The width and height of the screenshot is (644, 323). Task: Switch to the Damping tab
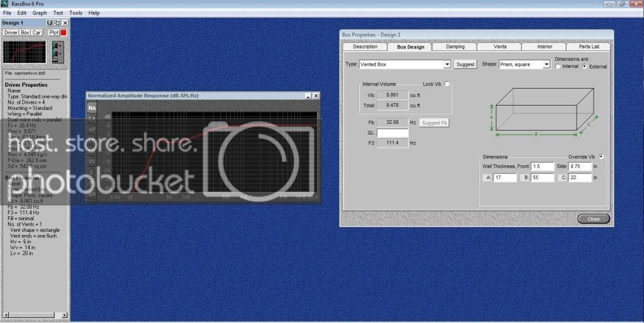point(455,47)
